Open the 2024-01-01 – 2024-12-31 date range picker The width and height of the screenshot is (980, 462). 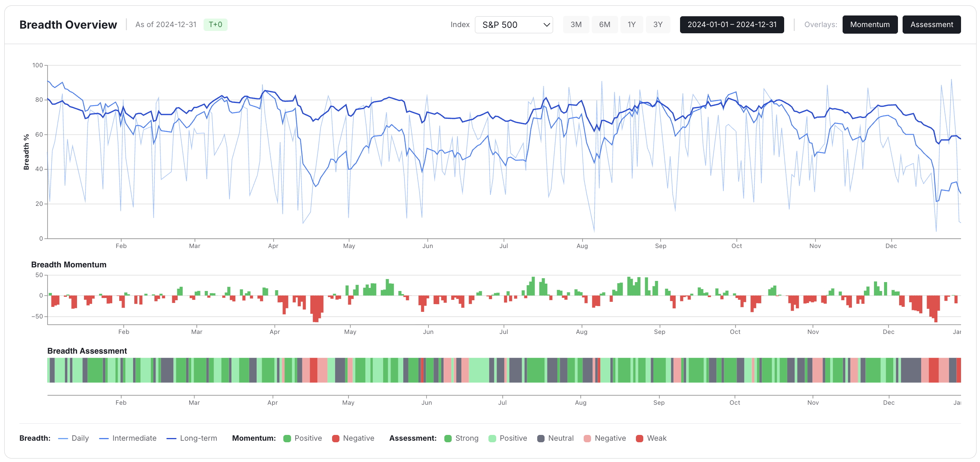point(732,25)
